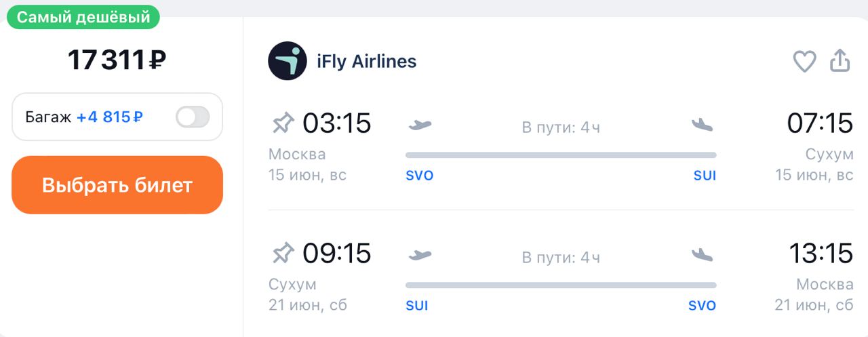Click takeoff plane icon on return flight

[420, 255]
